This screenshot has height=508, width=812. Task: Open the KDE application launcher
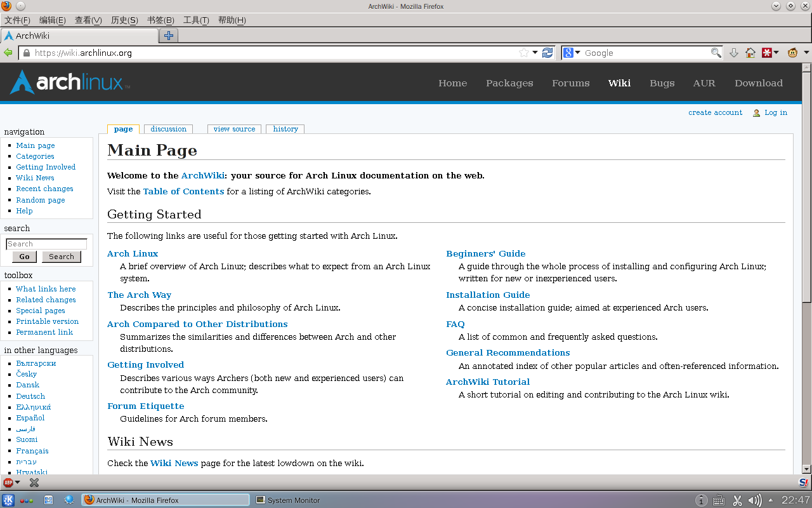click(x=8, y=500)
